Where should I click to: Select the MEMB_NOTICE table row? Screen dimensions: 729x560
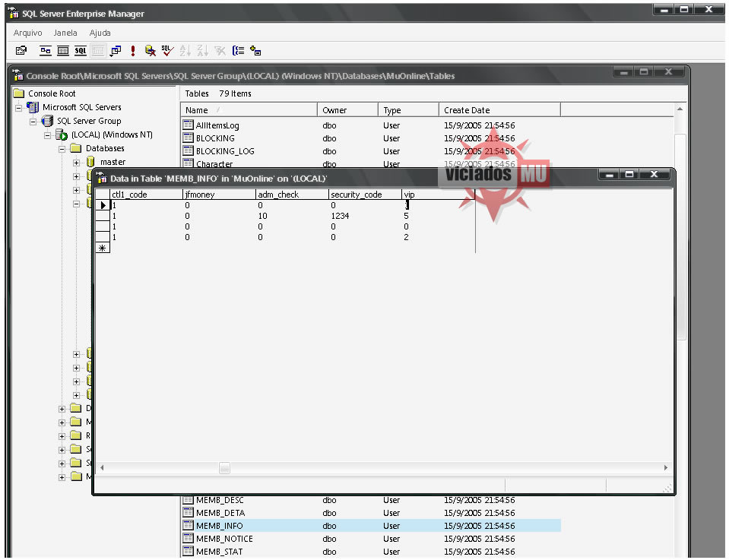tap(371, 539)
